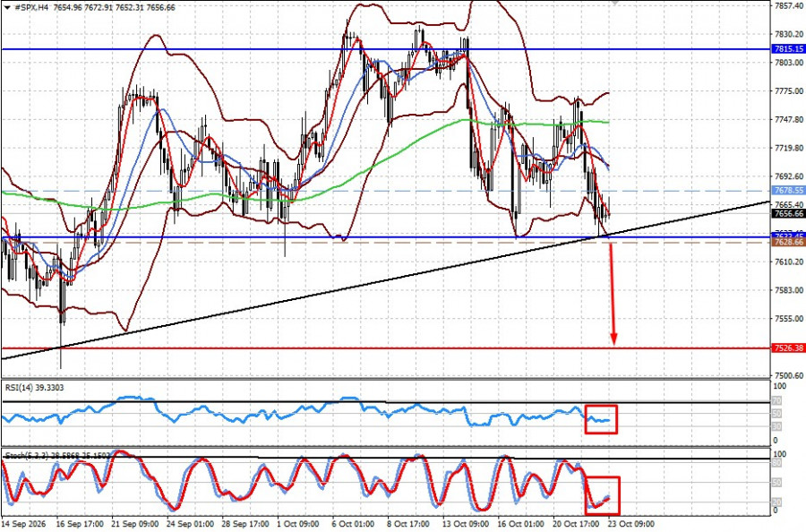Click the 21 Sep 09:00 time label

[135, 524]
